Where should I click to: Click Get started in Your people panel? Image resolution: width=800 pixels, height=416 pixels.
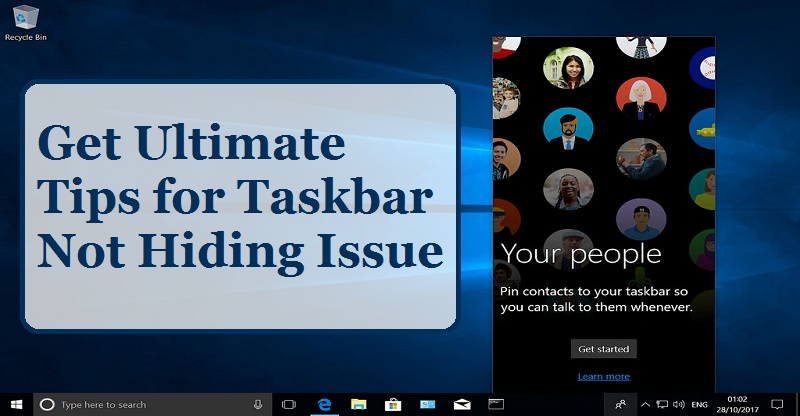pyautogui.click(x=604, y=349)
